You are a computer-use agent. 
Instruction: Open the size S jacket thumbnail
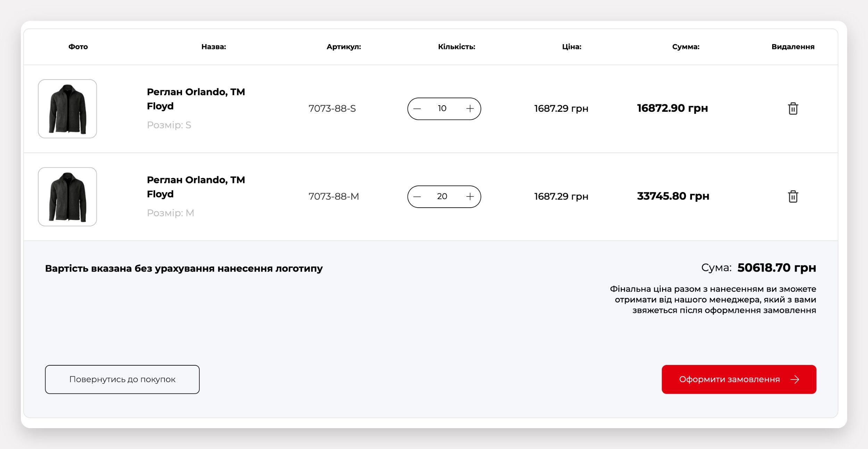67,109
